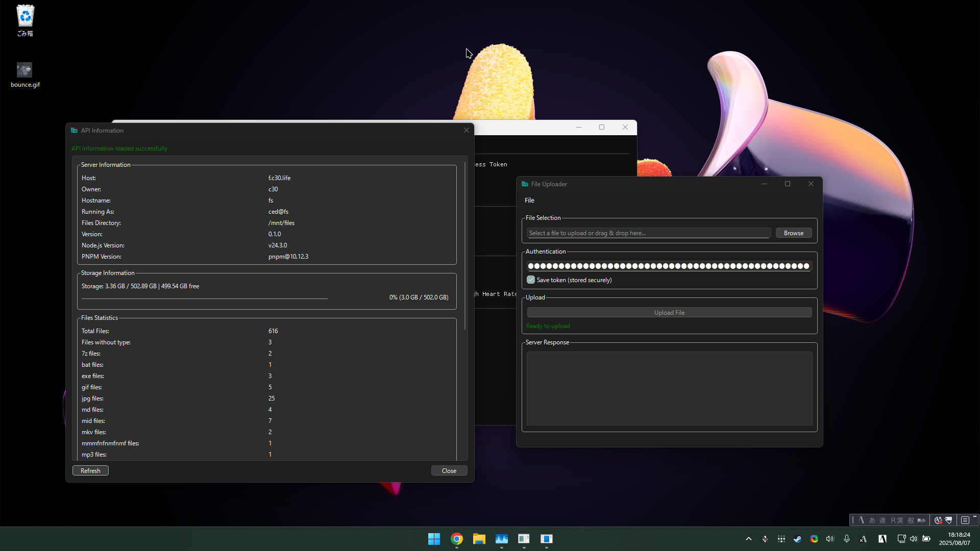Image resolution: width=980 pixels, height=551 pixels.
Task: Open Google Chrome from the taskbar
Action: coord(457,539)
